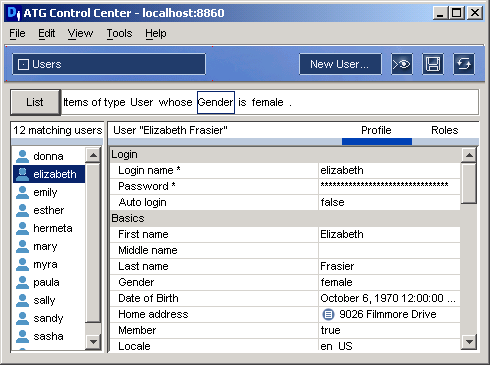The image size is (492, 365).
Task: Click the Member value 'true'
Action: point(389,330)
